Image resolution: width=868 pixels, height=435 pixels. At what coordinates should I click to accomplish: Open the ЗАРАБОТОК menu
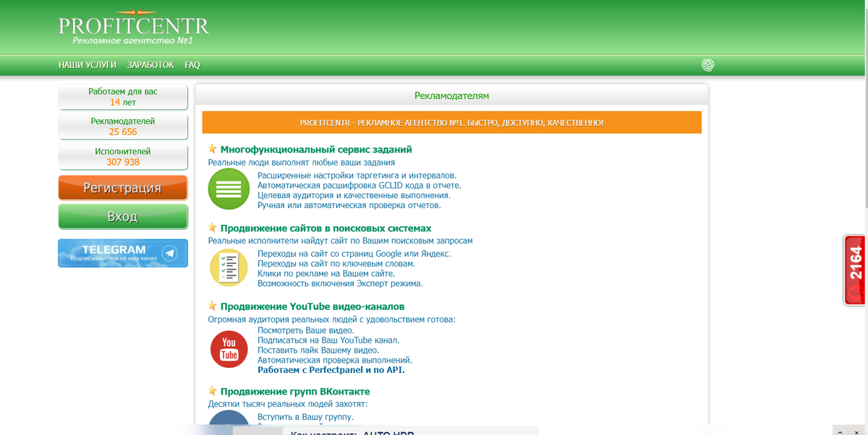pos(150,65)
